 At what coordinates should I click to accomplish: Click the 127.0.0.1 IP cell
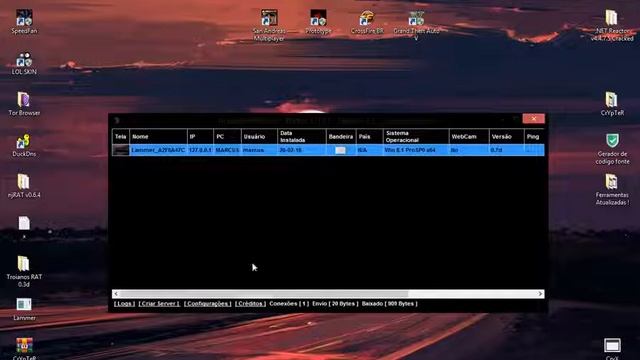200,150
